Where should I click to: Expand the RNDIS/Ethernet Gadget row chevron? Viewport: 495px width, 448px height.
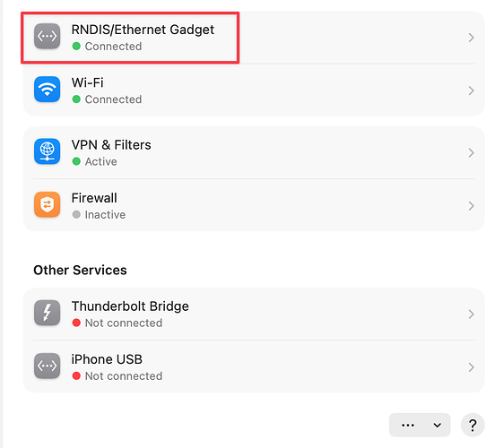tap(471, 38)
